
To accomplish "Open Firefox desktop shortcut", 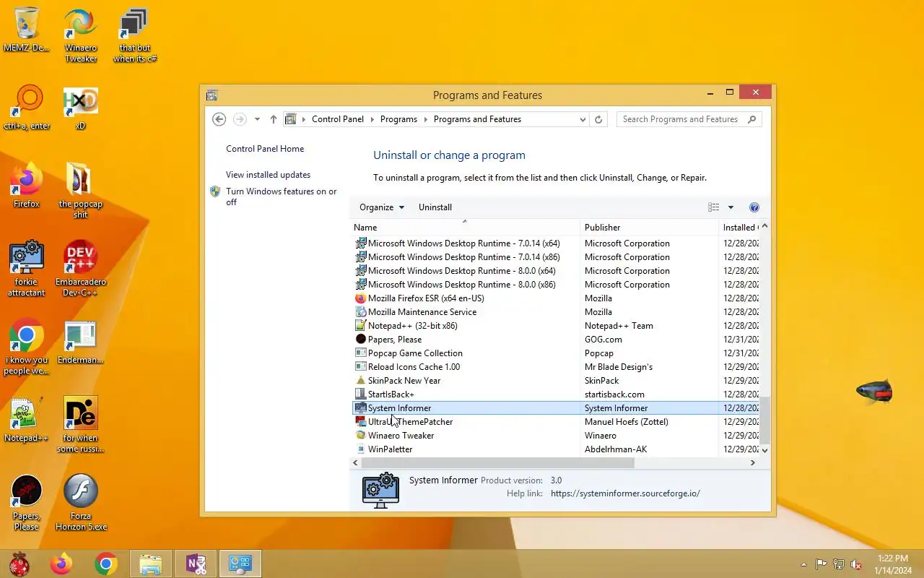I will [x=27, y=186].
